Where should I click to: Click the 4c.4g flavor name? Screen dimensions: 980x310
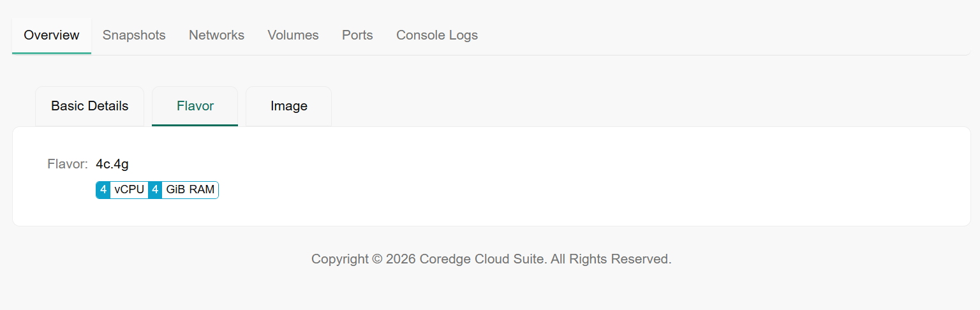pyautogui.click(x=112, y=165)
